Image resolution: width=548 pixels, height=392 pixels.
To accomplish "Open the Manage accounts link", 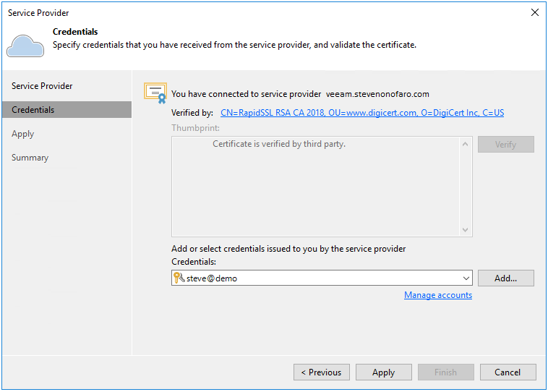I will coord(438,295).
